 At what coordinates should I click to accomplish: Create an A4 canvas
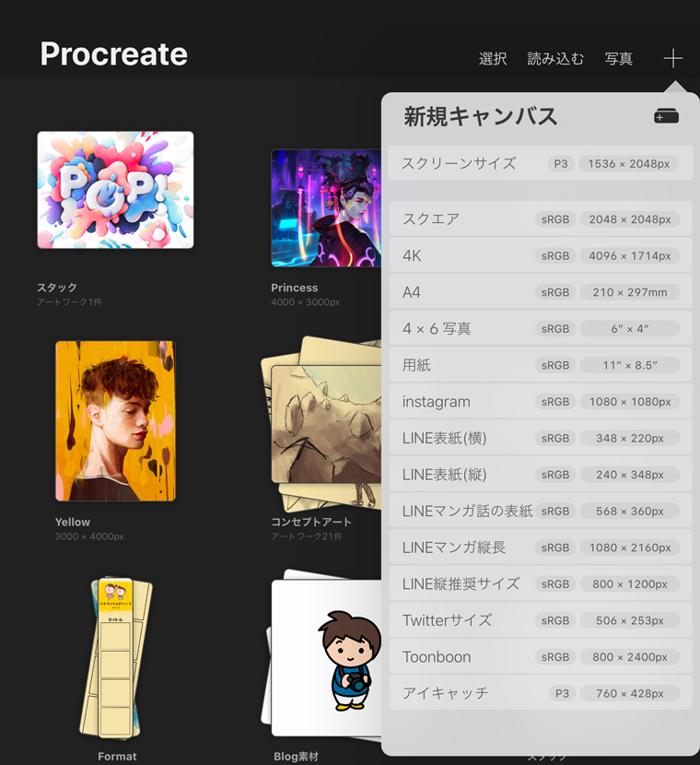[541, 292]
